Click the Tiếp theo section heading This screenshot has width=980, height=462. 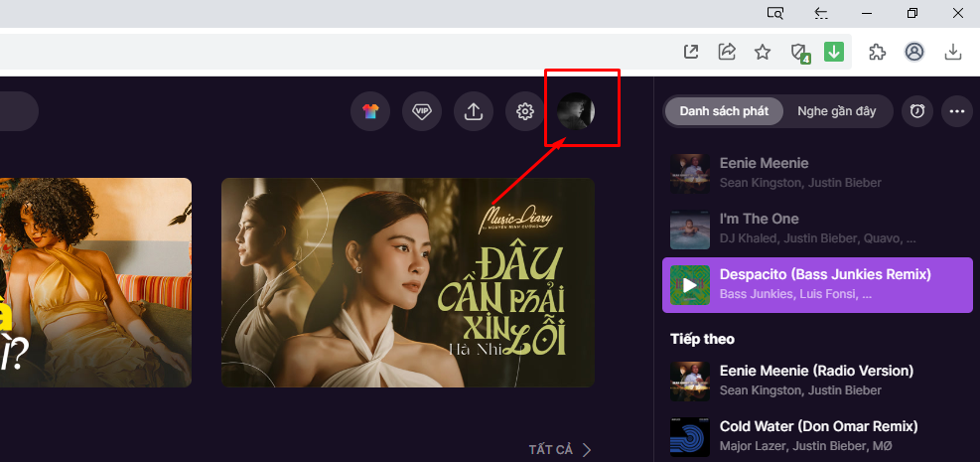coord(703,339)
